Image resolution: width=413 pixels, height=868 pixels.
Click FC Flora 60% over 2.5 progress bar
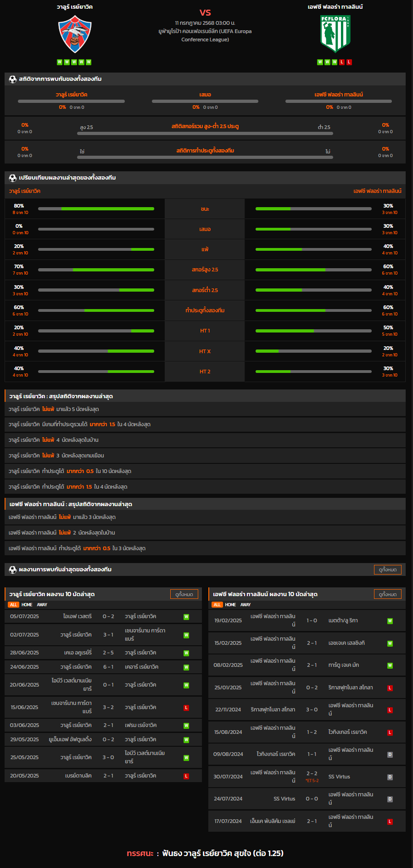313,270
